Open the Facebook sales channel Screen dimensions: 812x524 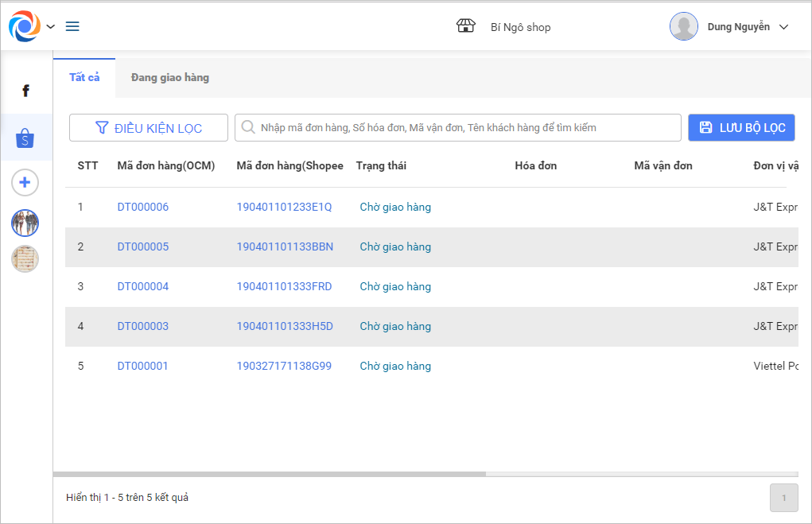[25, 90]
